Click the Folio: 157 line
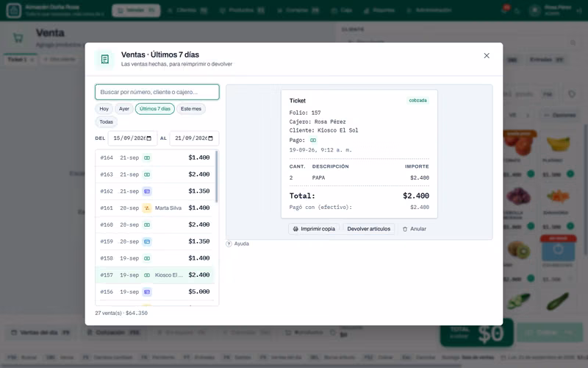 pyautogui.click(x=305, y=113)
